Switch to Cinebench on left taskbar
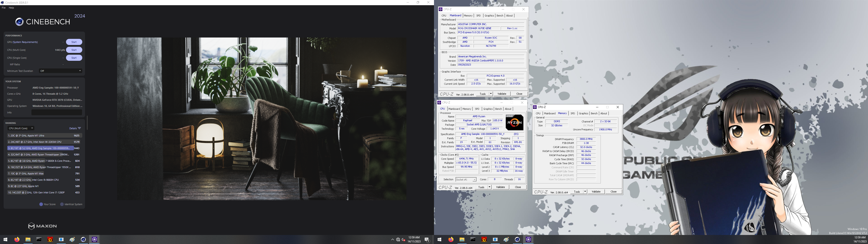The width and height of the screenshot is (868, 244). [x=83, y=240]
